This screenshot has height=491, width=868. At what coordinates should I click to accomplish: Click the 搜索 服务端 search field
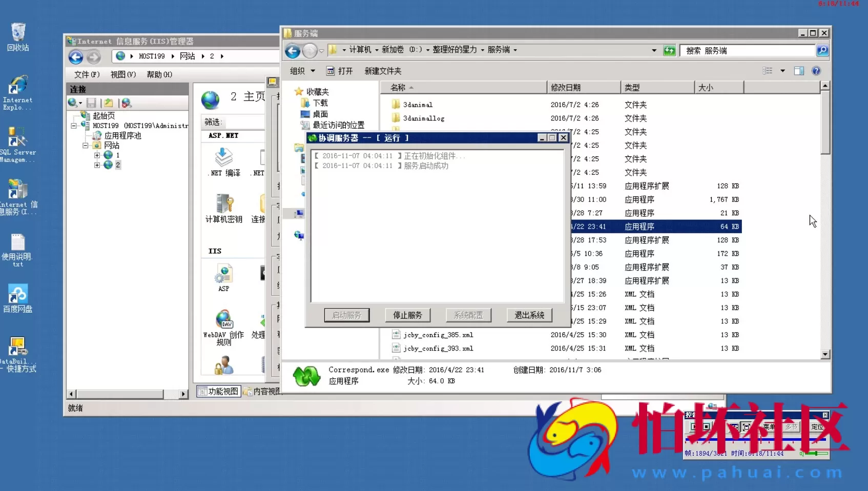(x=748, y=50)
